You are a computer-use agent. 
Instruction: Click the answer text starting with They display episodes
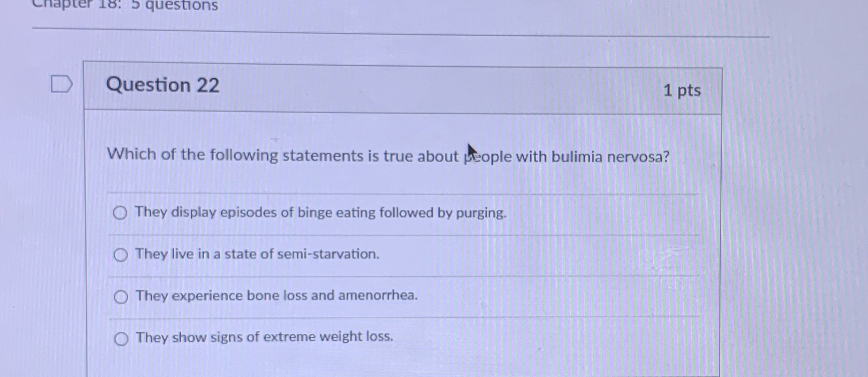[320, 213]
